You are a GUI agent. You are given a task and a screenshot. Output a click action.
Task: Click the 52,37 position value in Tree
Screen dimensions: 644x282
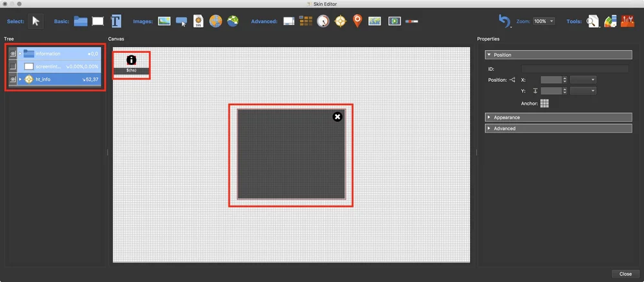pyautogui.click(x=90, y=79)
